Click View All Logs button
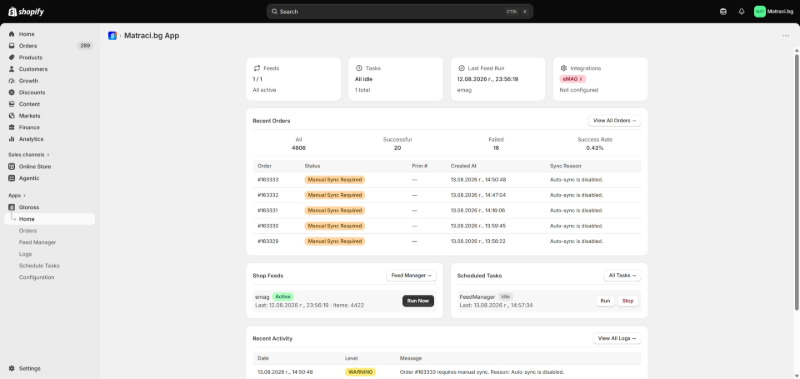800x379 pixels. 617,338
